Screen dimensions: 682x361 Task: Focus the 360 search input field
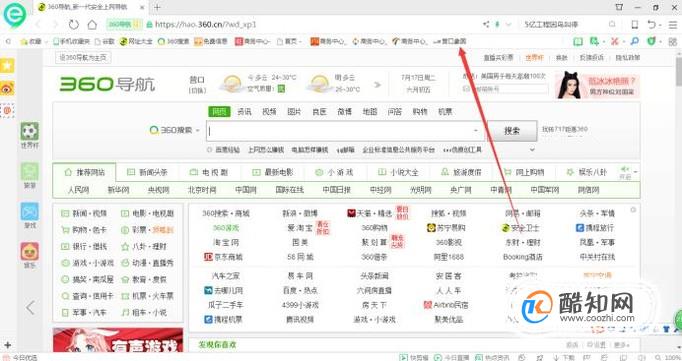tap(339, 130)
